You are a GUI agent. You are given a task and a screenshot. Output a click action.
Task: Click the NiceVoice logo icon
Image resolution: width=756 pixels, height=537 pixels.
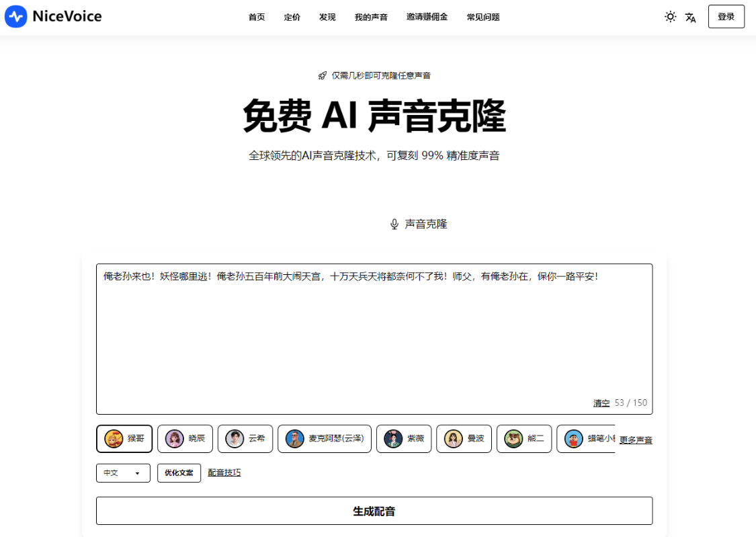pos(15,17)
